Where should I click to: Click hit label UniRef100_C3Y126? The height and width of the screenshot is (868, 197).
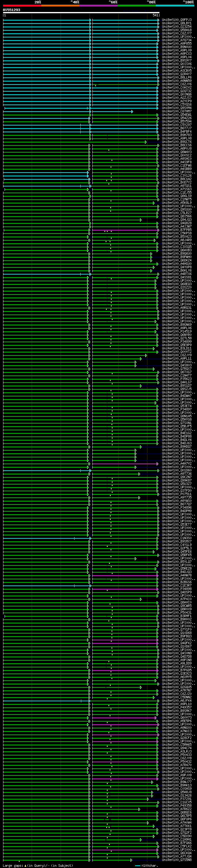176,176
